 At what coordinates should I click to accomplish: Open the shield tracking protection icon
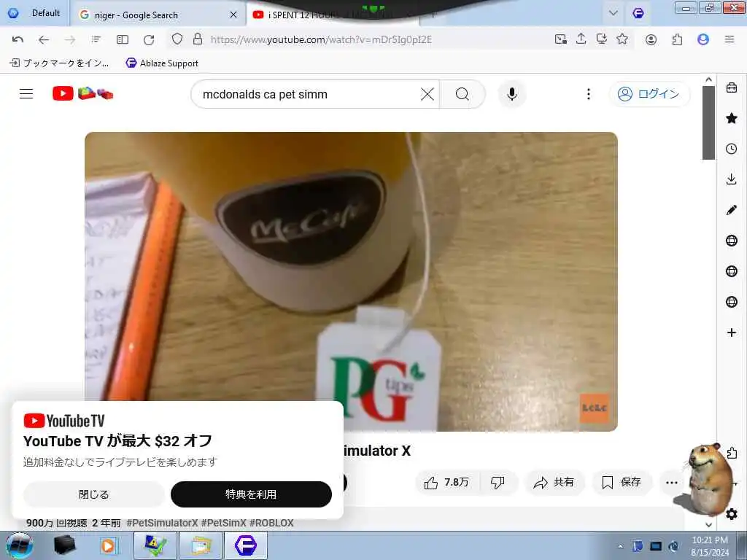point(177,39)
